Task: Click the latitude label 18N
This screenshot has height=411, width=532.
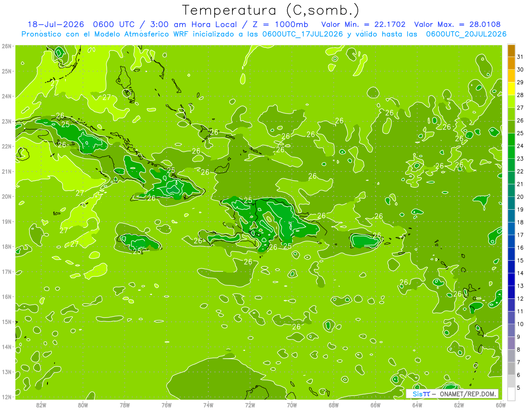Action: [6, 247]
